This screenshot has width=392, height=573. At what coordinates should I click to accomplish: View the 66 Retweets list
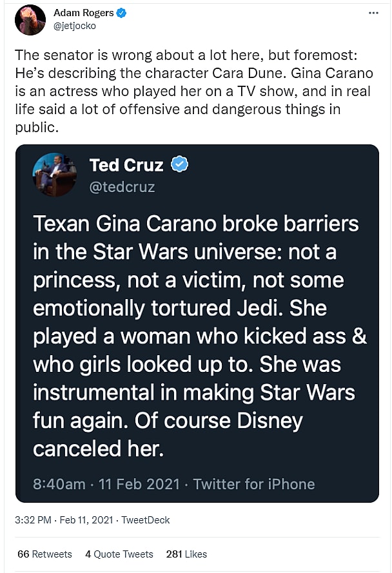[44, 554]
